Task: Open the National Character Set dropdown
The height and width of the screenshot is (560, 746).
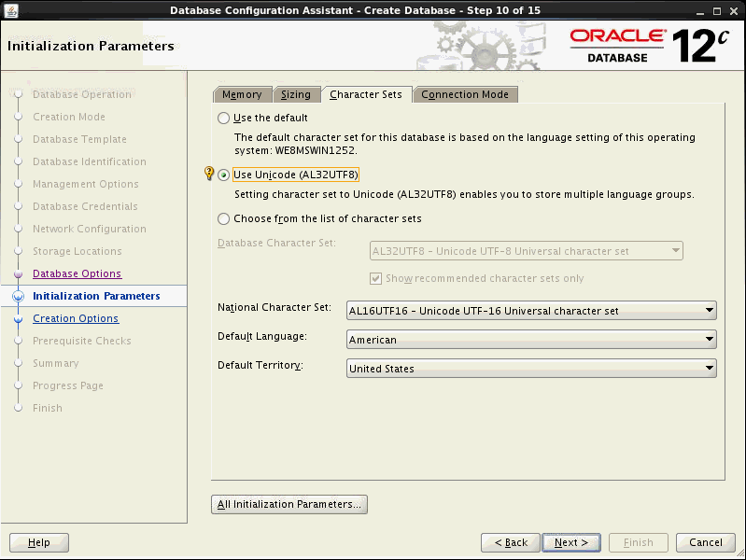Action: 531,311
